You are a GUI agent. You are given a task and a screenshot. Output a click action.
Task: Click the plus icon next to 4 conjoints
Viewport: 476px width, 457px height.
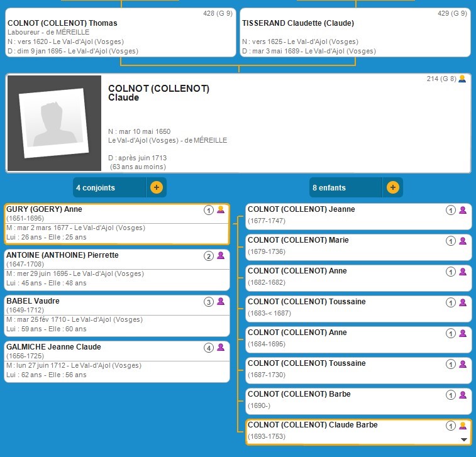click(157, 187)
